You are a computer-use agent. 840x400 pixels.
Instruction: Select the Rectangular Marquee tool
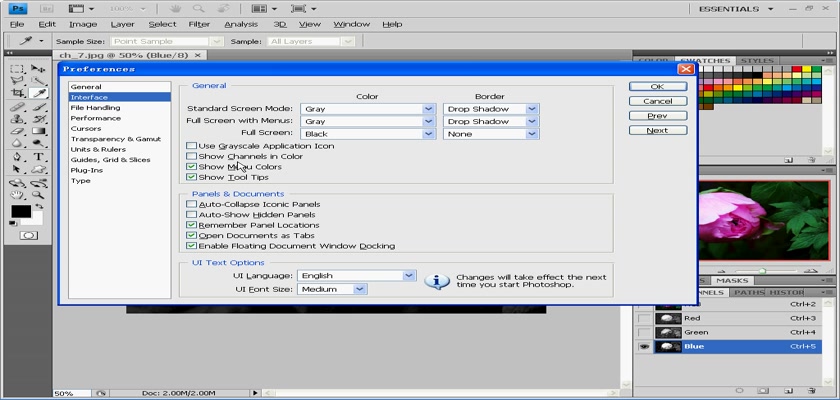point(17,69)
